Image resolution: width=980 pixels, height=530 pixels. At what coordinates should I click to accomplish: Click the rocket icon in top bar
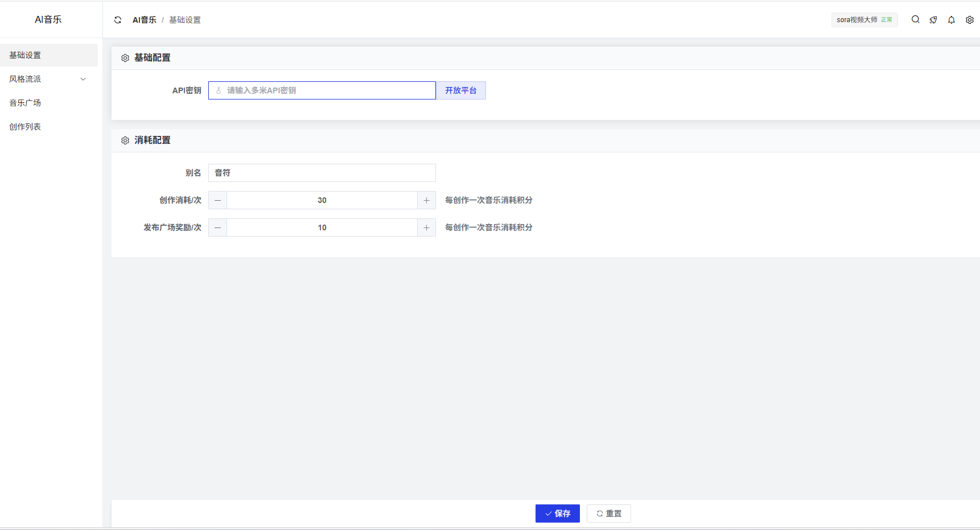point(933,20)
